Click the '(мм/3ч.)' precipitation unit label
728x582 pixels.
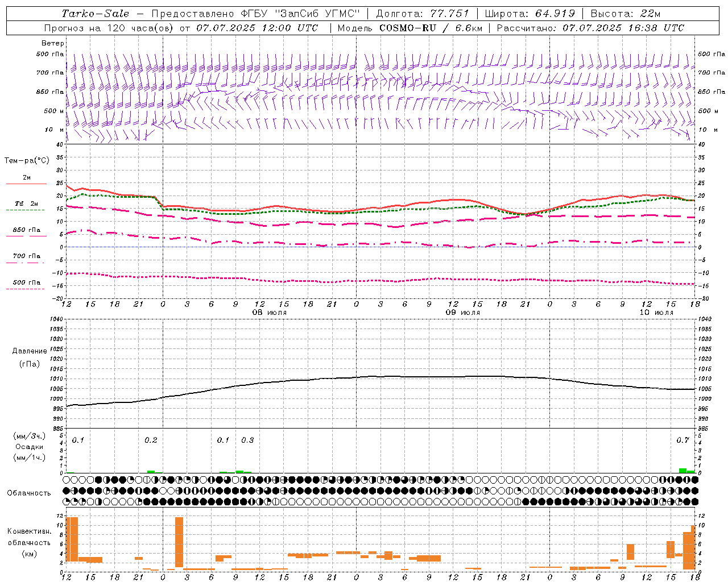pos(30,436)
